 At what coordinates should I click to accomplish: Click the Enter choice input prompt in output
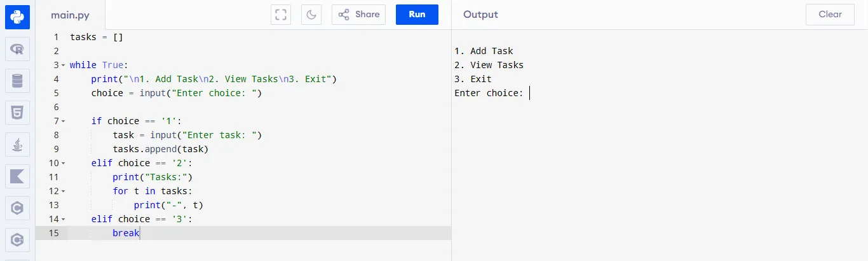pyautogui.click(x=489, y=93)
